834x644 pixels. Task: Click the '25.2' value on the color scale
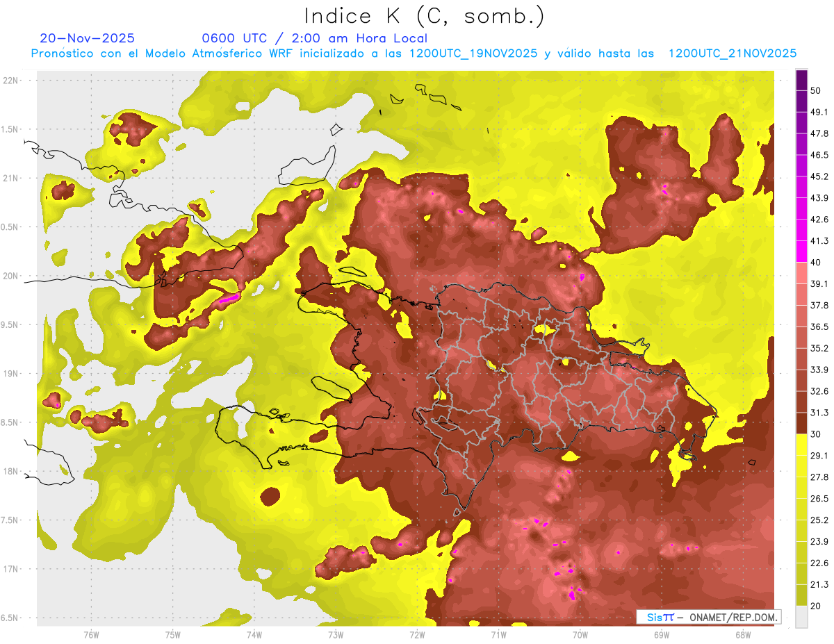coord(819,520)
